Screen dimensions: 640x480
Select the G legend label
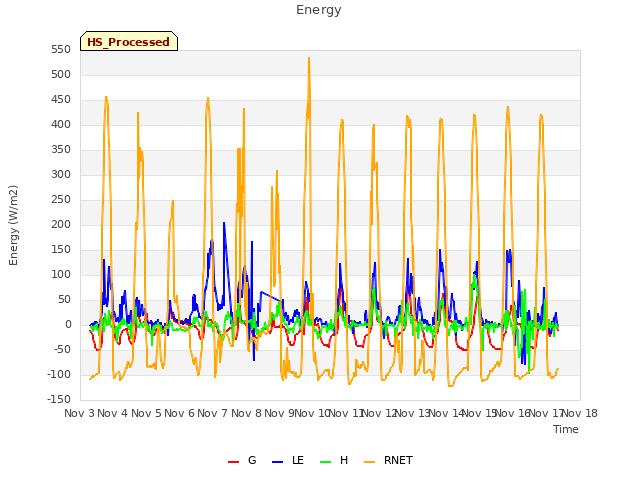252,460
